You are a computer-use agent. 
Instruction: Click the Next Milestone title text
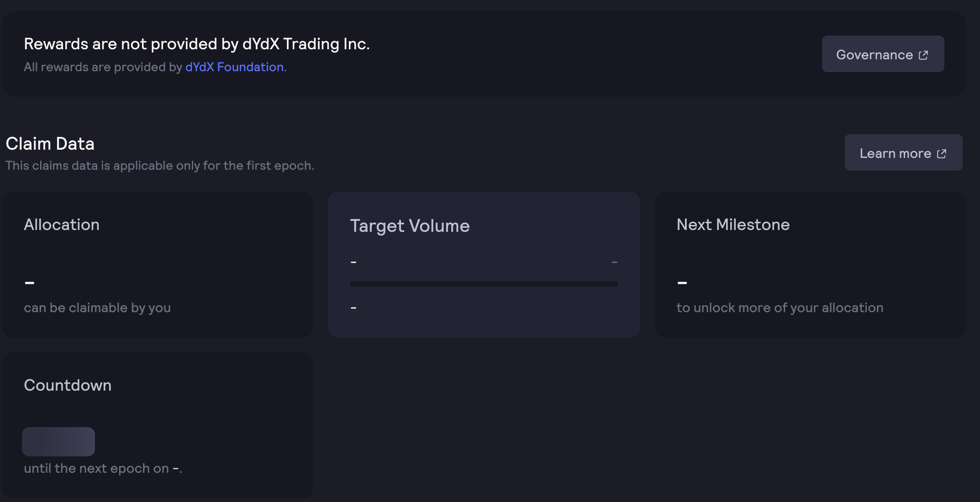coord(733,225)
